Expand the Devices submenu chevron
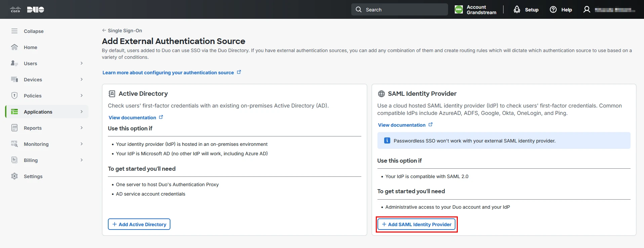Image resolution: width=644 pixels, height=248 pixels. [x=82, y=79]
